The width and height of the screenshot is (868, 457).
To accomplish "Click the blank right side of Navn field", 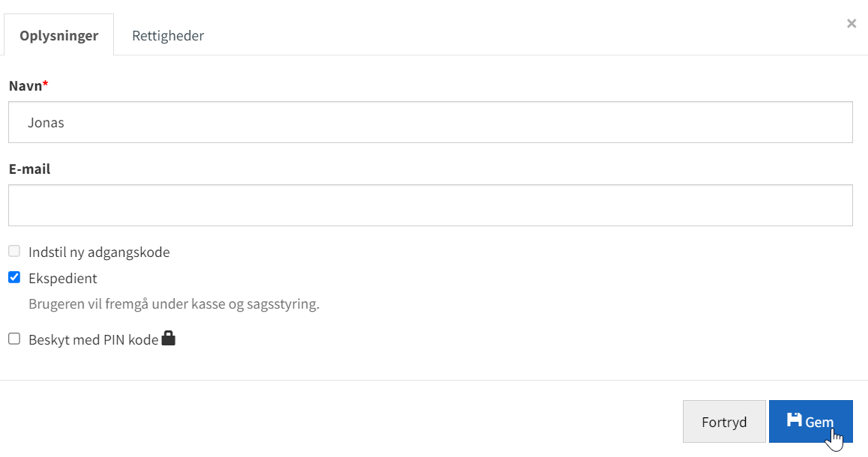I will pos(609,122).
